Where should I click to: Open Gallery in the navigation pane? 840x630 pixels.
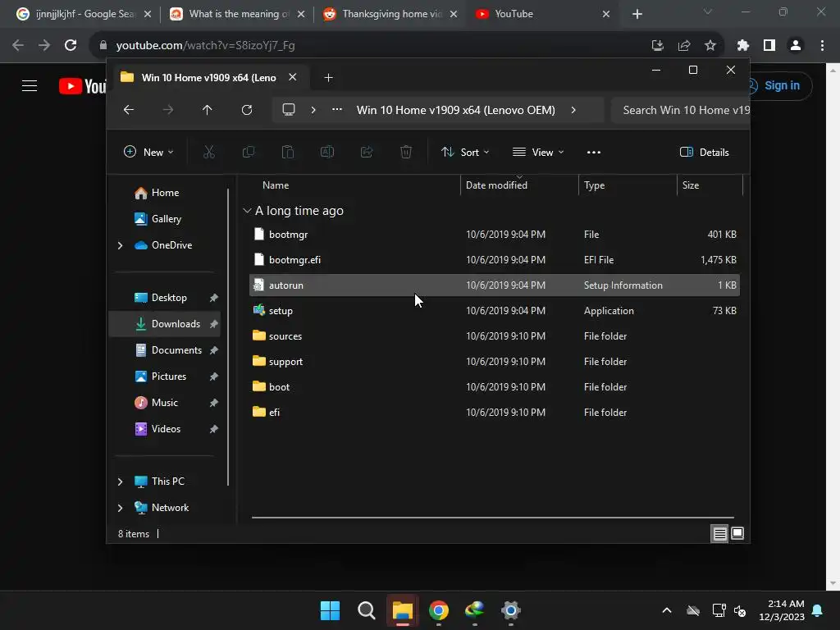[164, 219]
